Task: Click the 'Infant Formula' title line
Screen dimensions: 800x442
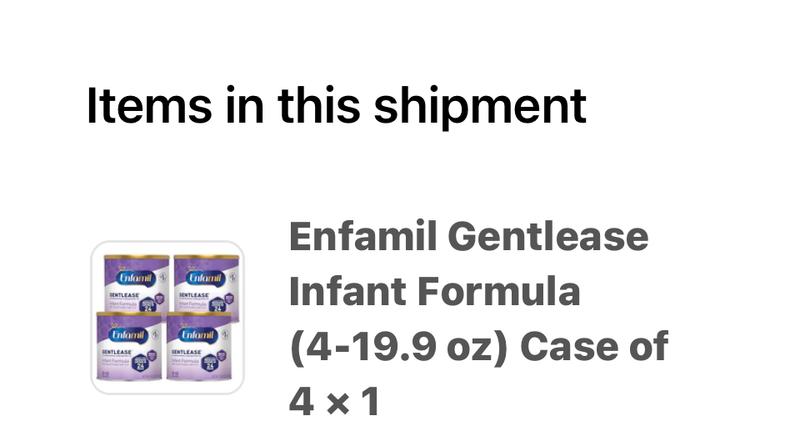Action: point(434,291)
